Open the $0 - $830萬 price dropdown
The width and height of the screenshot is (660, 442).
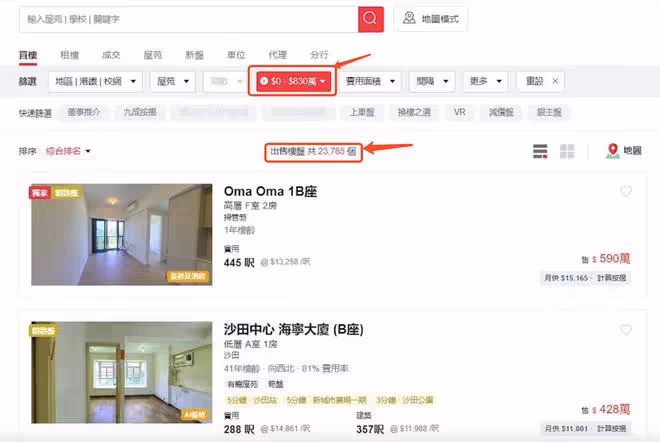(x=293, y=81)
